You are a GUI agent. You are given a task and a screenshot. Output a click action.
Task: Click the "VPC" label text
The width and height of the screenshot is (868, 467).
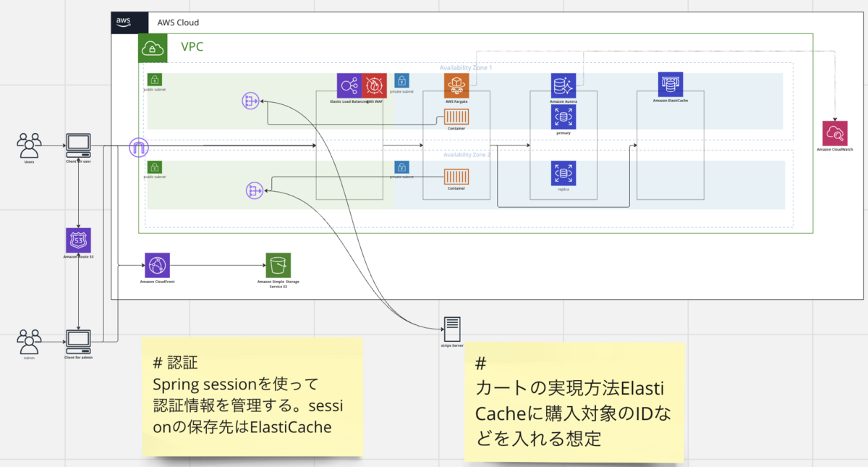point(192,48)
